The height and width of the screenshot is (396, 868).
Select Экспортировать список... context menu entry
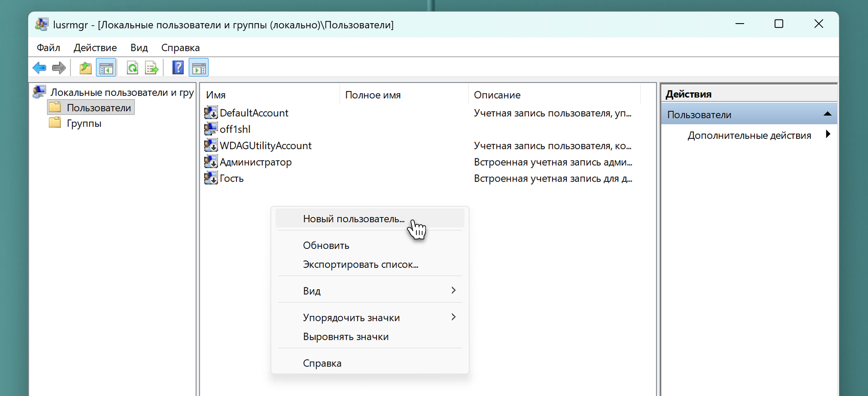click(360, 265)
